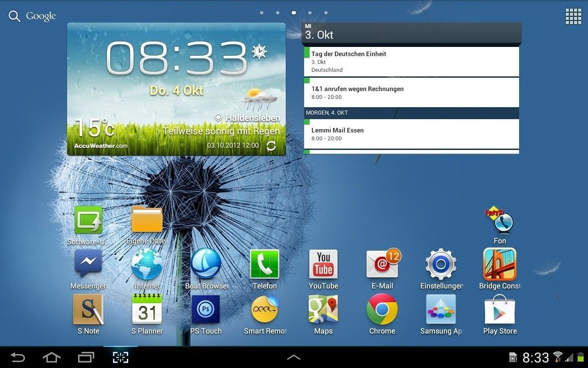Viewport: 588px width, 368px height.
Task: Open the Telefon dialer app
Action: click(x=265, y=264)
